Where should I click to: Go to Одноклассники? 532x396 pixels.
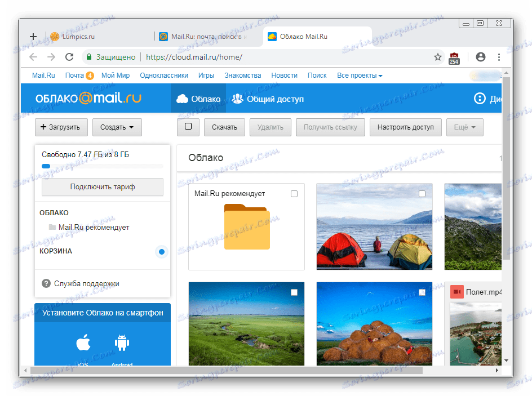tap(164, 75)
